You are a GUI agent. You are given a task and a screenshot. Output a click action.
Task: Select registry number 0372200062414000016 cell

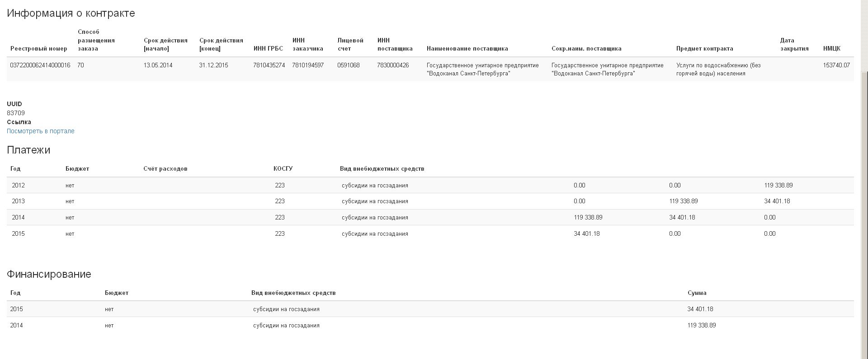pos(40,65)
